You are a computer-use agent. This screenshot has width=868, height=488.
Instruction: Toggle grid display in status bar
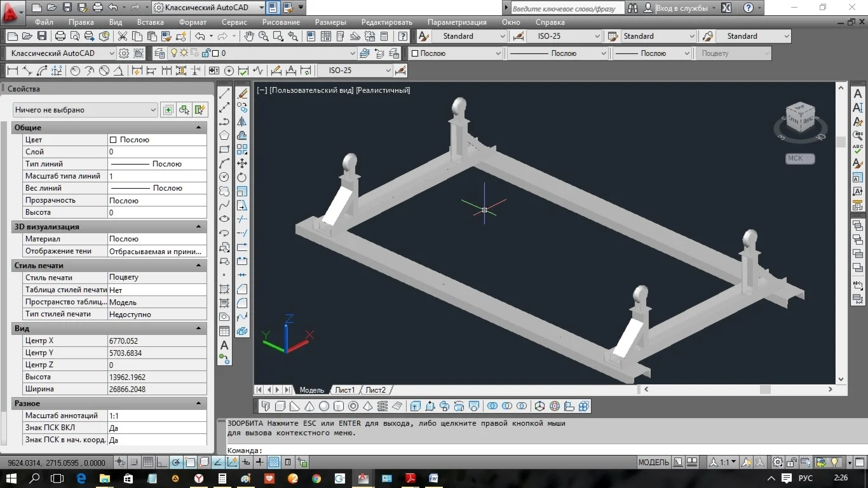147,463
